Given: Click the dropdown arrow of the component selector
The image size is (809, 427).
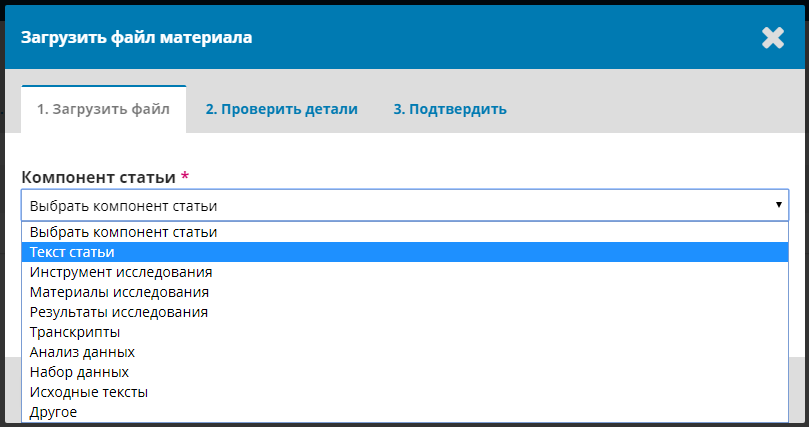Looking at the screenshot, I should coord(778,205).
